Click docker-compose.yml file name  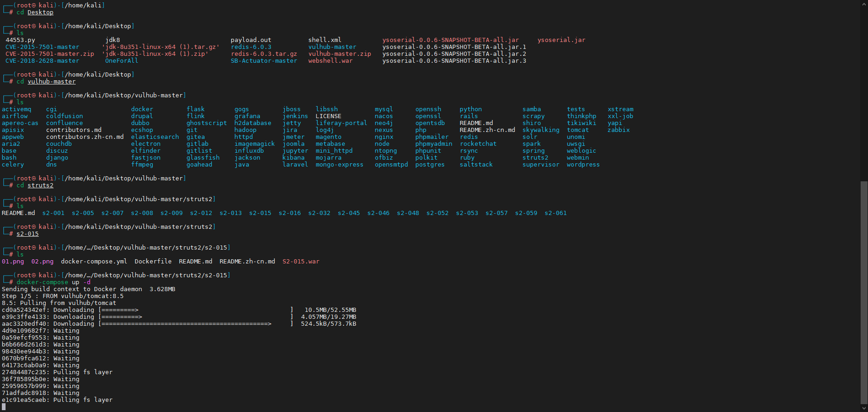pos(94,262)
